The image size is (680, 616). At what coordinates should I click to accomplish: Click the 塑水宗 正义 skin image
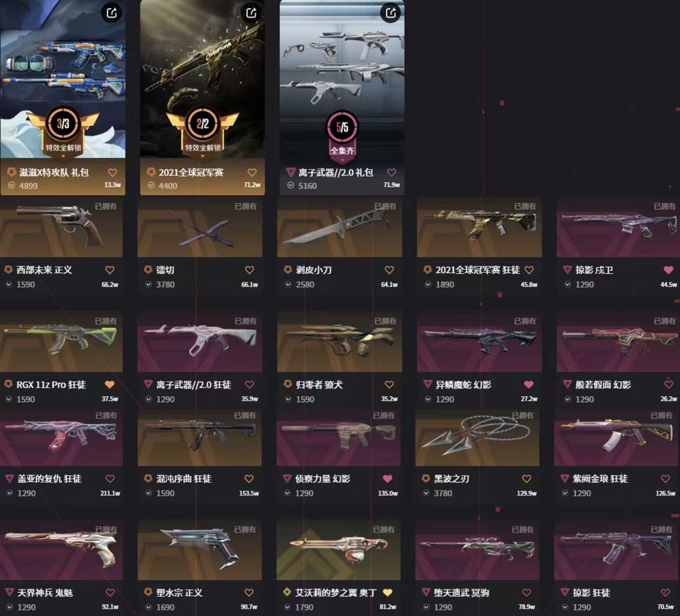(x=200, y=551)
